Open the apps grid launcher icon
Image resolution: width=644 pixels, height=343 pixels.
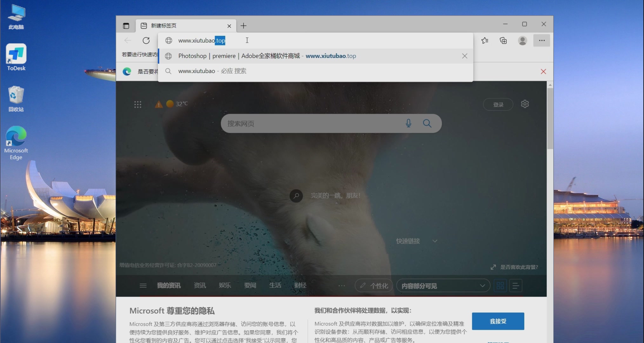tap(138, 104)
